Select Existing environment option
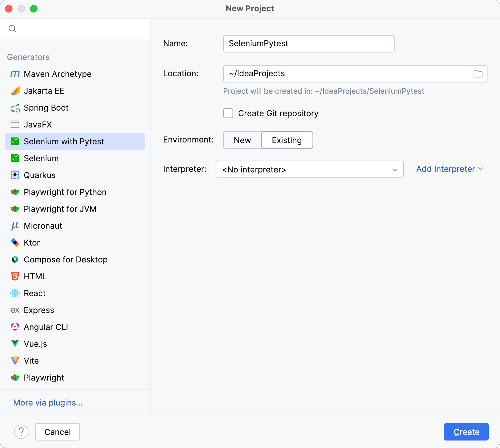This screenshot has width=500, height=448. pyautogui.click(x=287, y=140)
